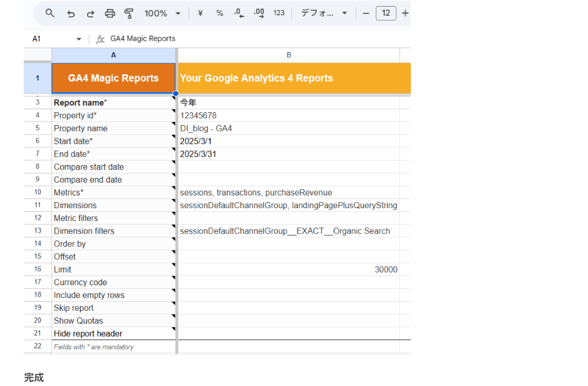Select the Limit label cell
This screenshot has height=386, width=588.
coord(113,269)
